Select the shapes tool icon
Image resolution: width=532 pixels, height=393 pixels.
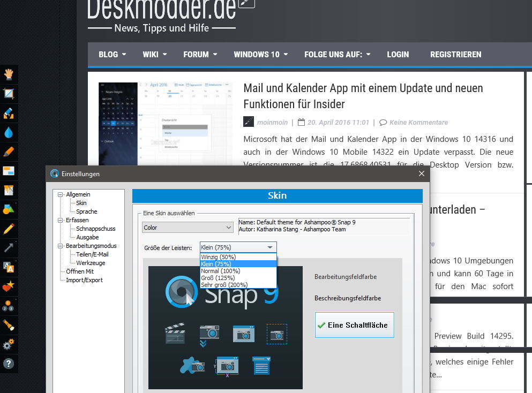9,209
